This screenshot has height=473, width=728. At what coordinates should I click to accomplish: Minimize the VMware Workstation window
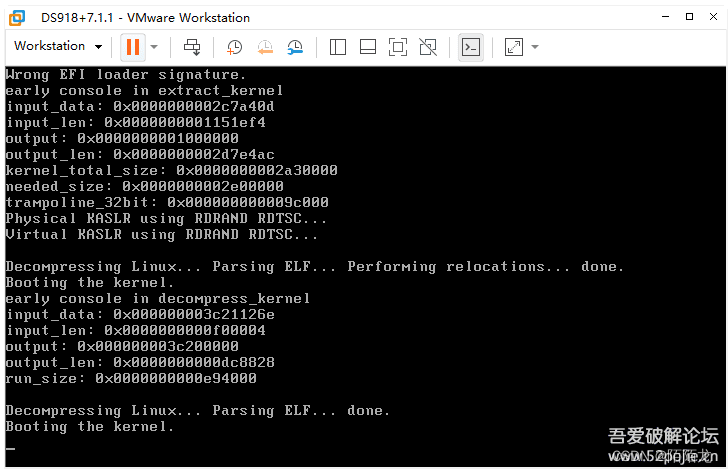tap(665, 17)
